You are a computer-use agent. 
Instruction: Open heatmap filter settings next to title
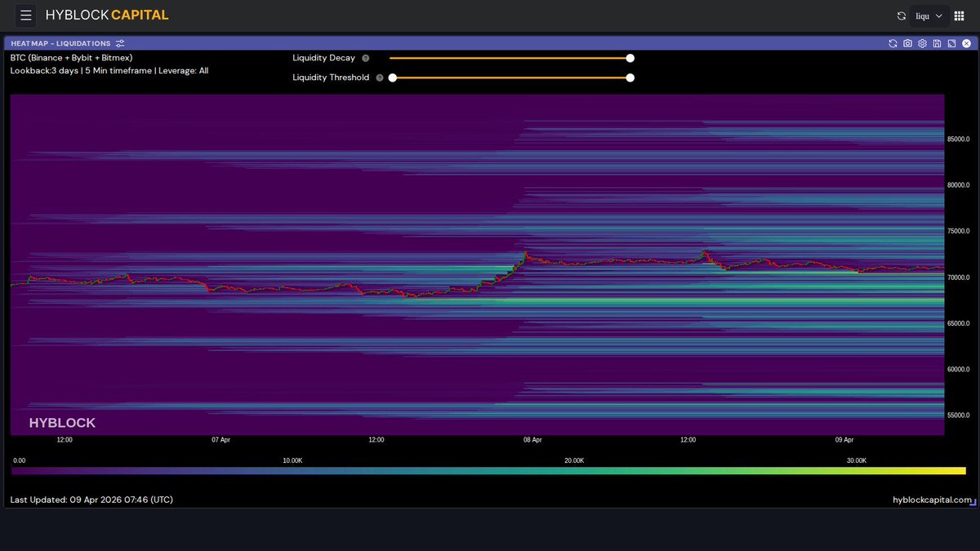(x=120, y=43)
